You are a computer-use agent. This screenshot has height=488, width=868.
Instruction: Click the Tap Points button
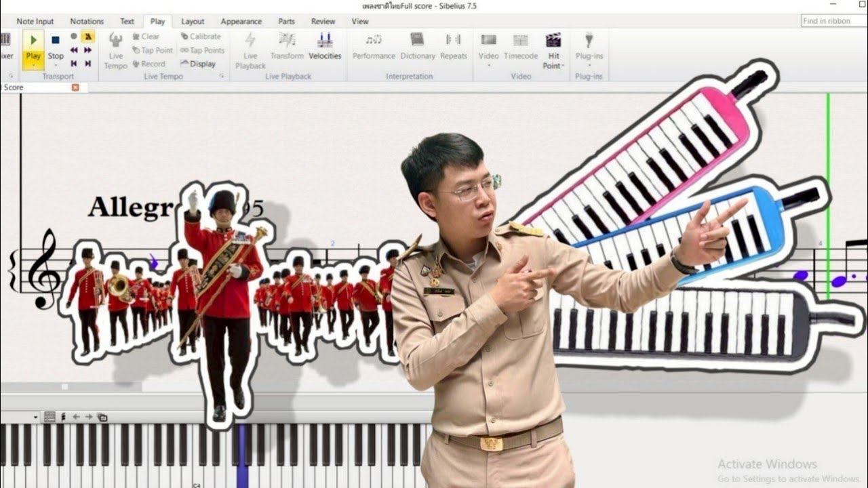click(x=202, y=50)
